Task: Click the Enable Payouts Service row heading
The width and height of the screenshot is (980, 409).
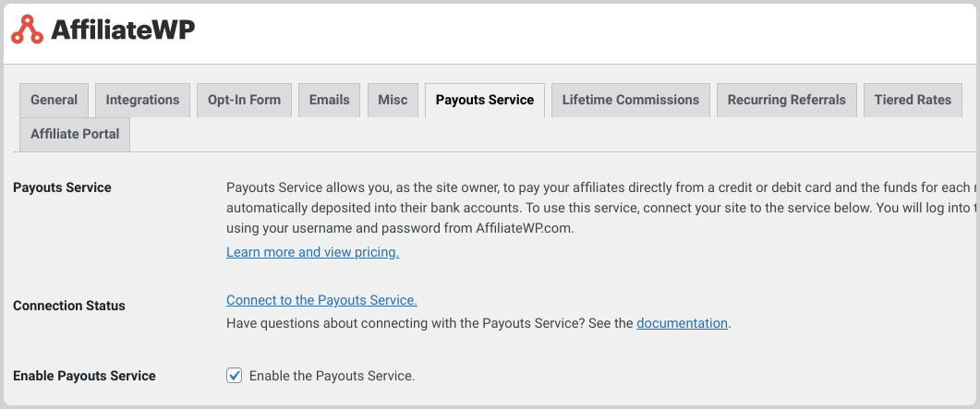Action: tap(84, 376)
